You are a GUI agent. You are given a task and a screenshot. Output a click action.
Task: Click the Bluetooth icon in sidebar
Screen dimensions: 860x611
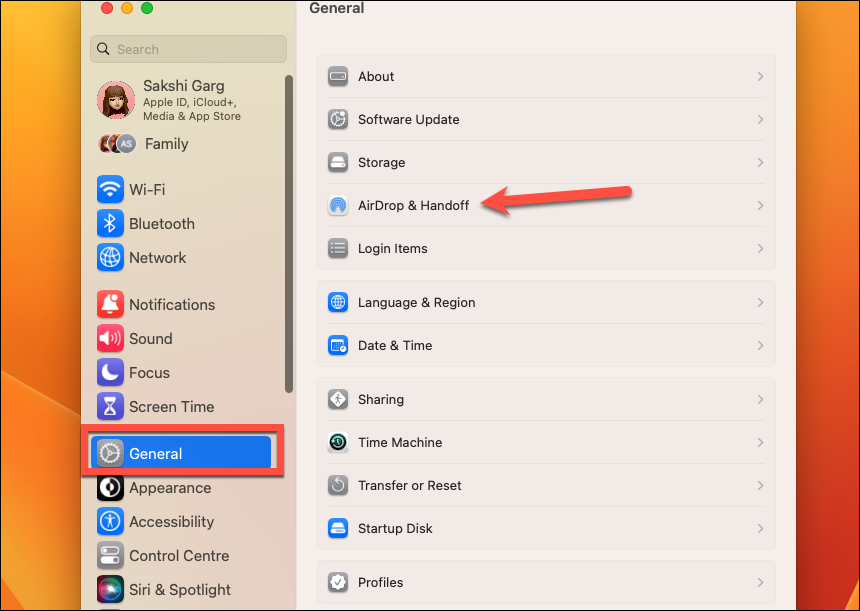point(110,224)
